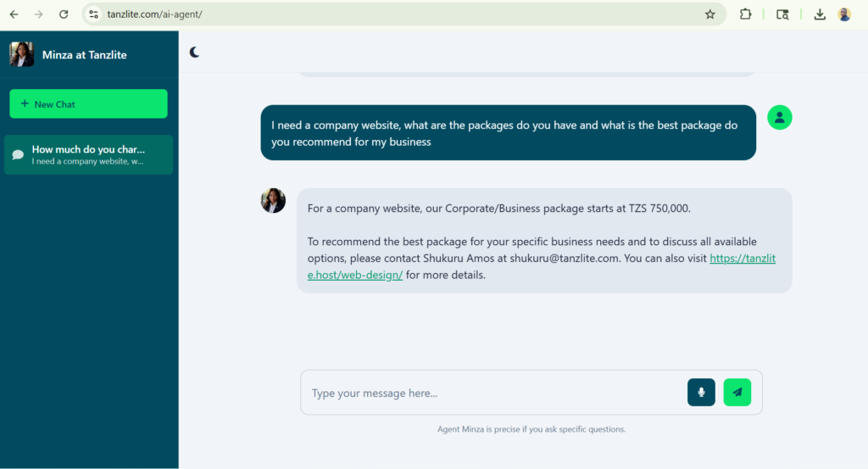Bookmark this page with the star icon
Viewport: 868px width, 469px height.
[710, 14]
